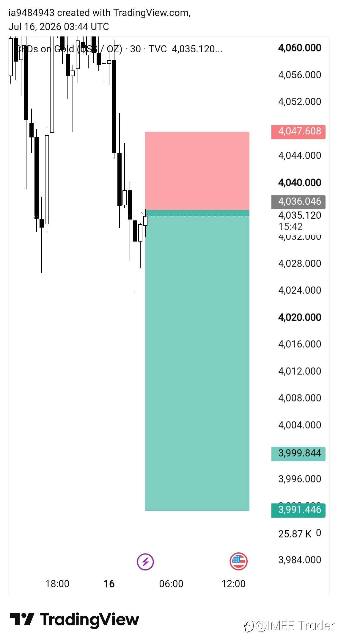Open the CFDs on Gold symbol title
Screen dimensions: 338x644
coord(68,49)
